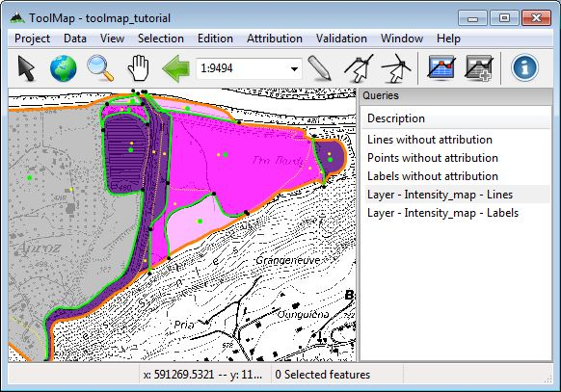Click the cut lines tool icon
This screenshot has height=392, width=561.
[x=396, y=67]
